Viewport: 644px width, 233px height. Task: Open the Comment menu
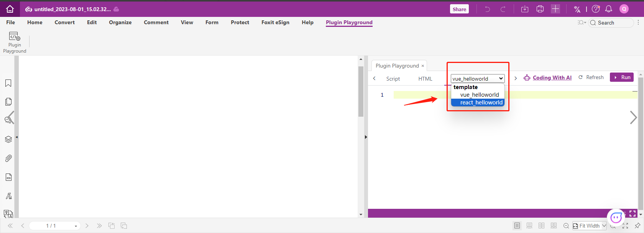tap(156, 23)
